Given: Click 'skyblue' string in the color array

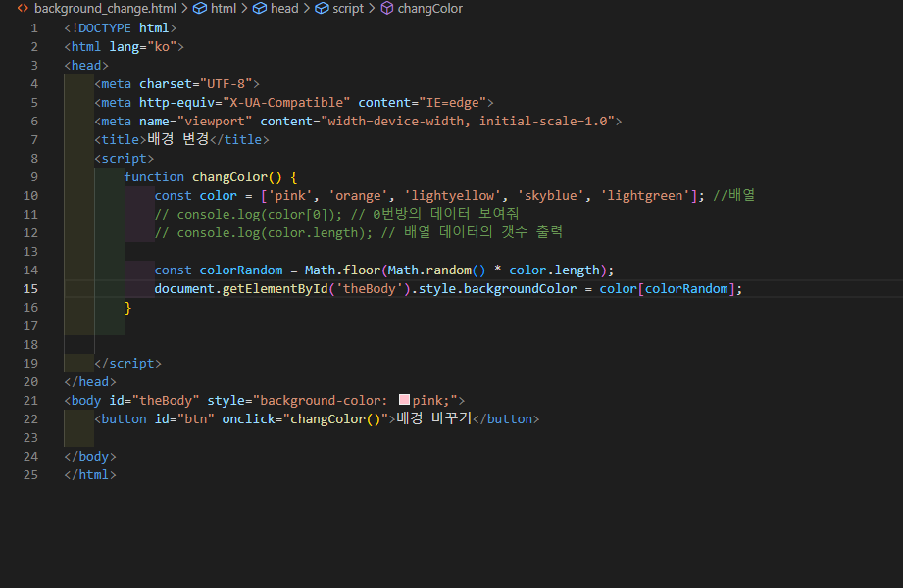Looking at the screenshot, I should 550,195.
